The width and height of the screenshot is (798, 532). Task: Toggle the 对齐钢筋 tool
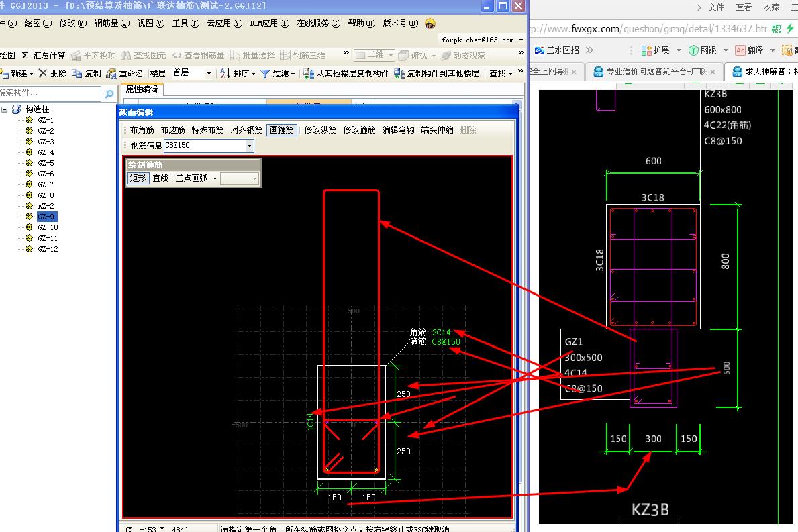coord(246,130)
